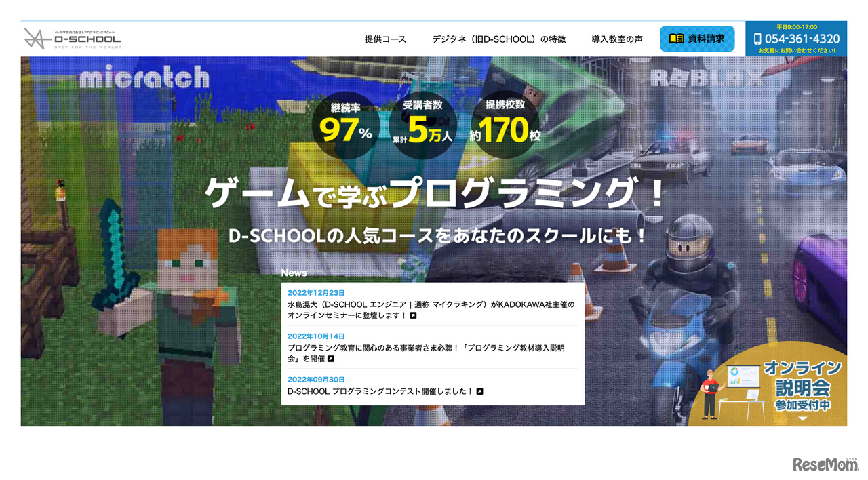The height and width of the screenshot is (480, 868).
Task: Click the down arrow on オンライン説明会 banner
Action: click(x=803, y=419)
